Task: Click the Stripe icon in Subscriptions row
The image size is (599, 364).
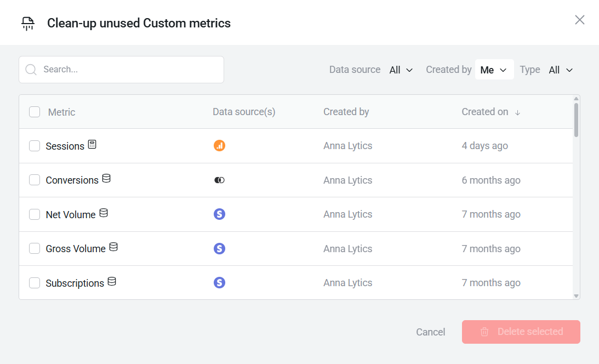Action: point(219,283)
